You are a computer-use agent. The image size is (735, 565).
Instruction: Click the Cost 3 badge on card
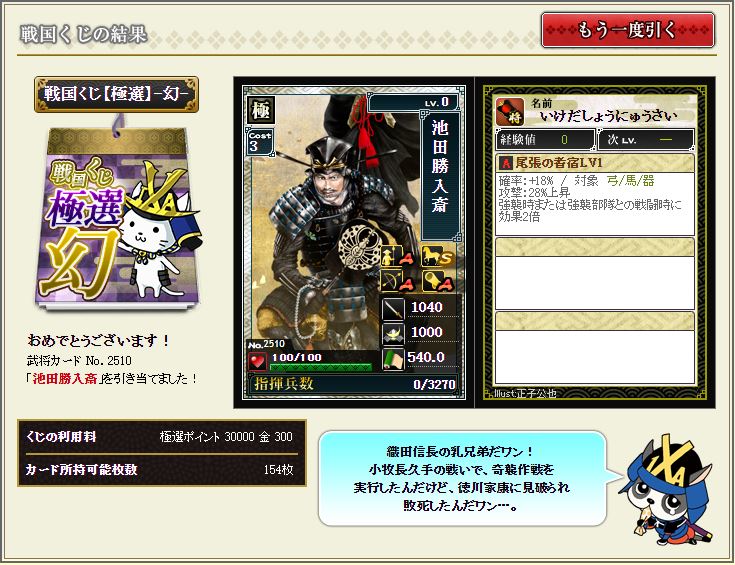pyautogui.click(x=259, y=142)
